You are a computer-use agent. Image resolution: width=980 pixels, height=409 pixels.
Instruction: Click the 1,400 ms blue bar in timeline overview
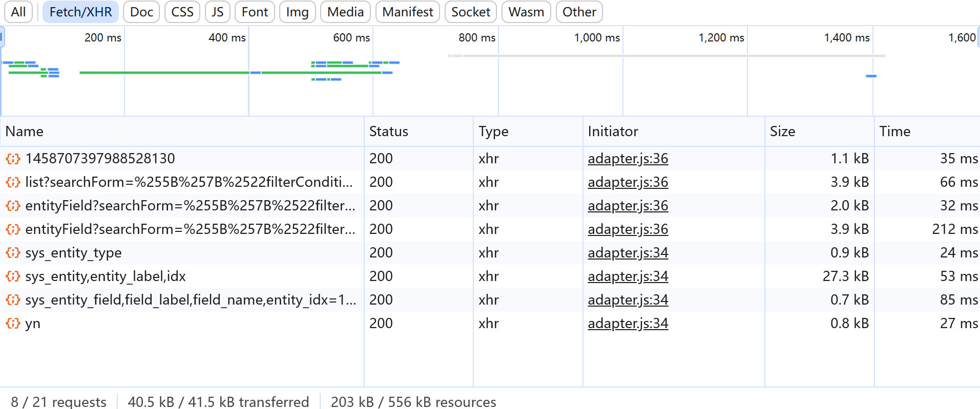(871, 76)
